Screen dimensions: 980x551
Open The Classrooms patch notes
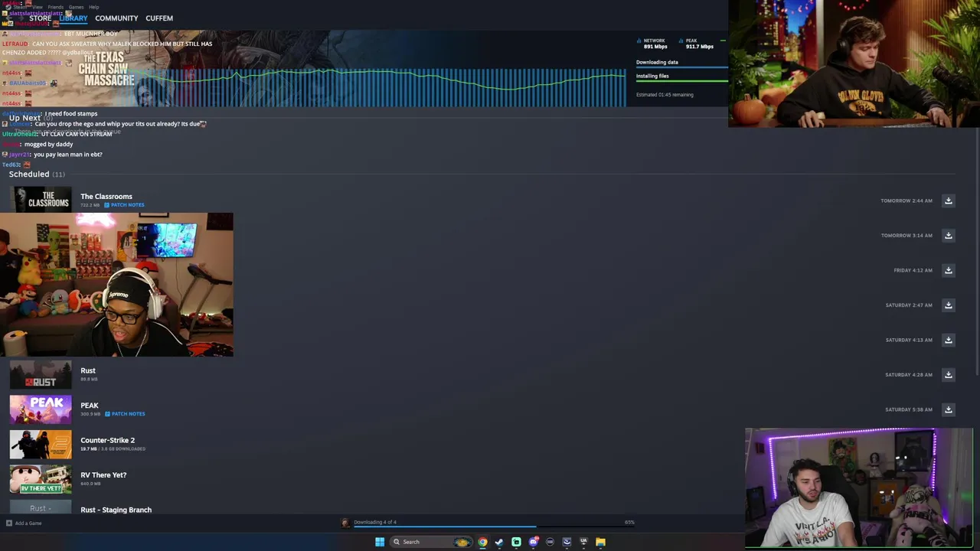(125, 205)
